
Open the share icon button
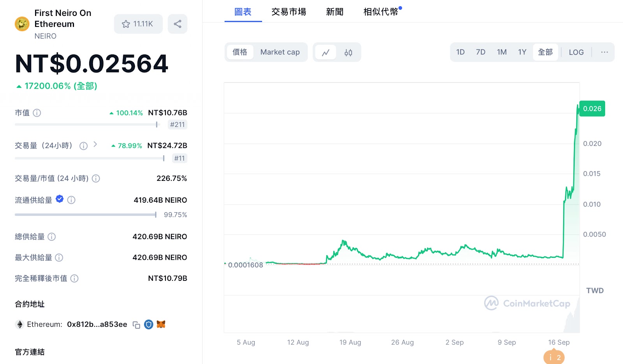tap(178, 24)
